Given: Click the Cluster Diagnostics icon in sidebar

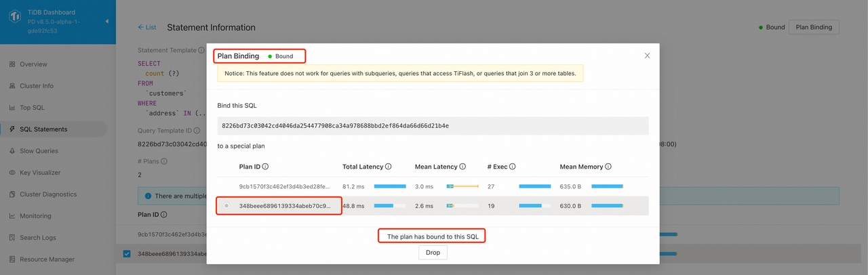Looking at the screenshot, I should (12, 194).
